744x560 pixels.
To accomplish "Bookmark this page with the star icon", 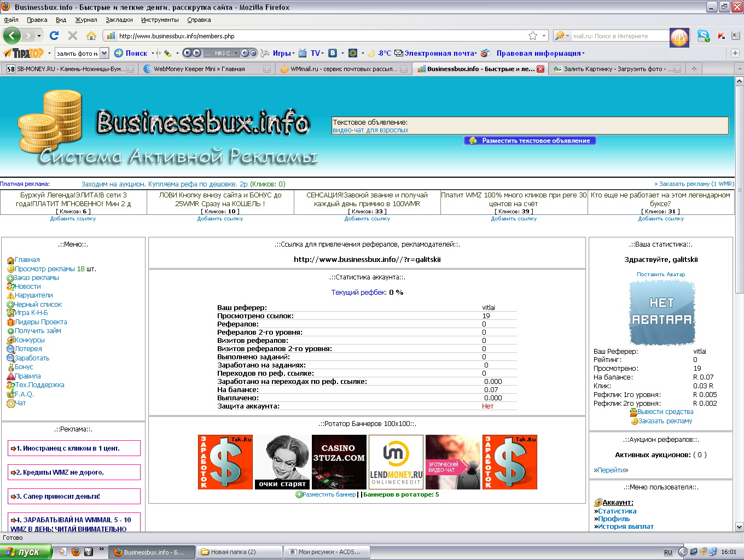I will click(533, 36).
